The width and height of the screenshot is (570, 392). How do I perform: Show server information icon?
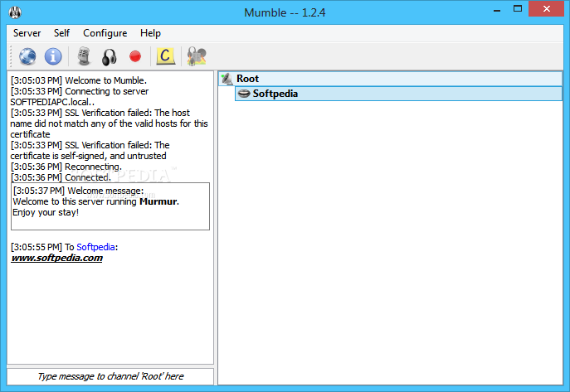[53, 56]
